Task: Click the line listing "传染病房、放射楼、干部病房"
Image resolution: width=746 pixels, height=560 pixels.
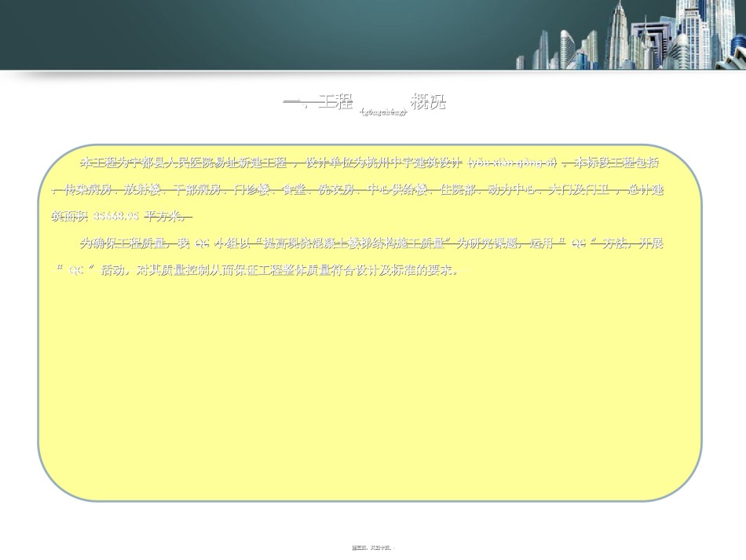Action: click(357, 190)
